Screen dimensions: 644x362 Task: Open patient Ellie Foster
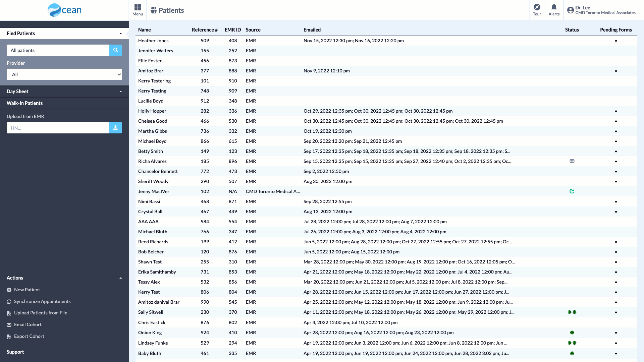(150, 61)
